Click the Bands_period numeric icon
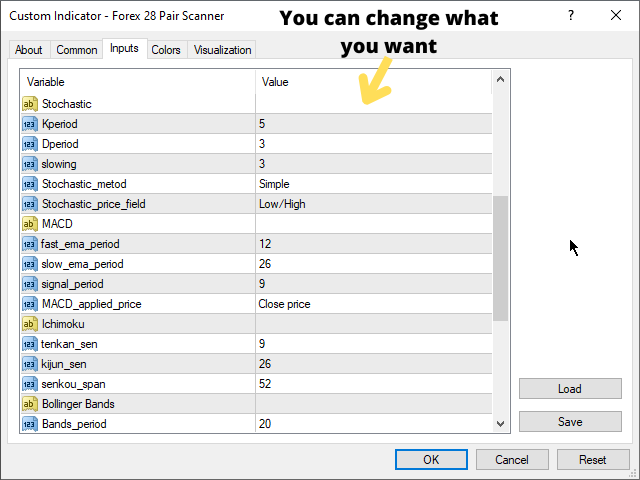This screenshot has height=480, width=640. 29,424
